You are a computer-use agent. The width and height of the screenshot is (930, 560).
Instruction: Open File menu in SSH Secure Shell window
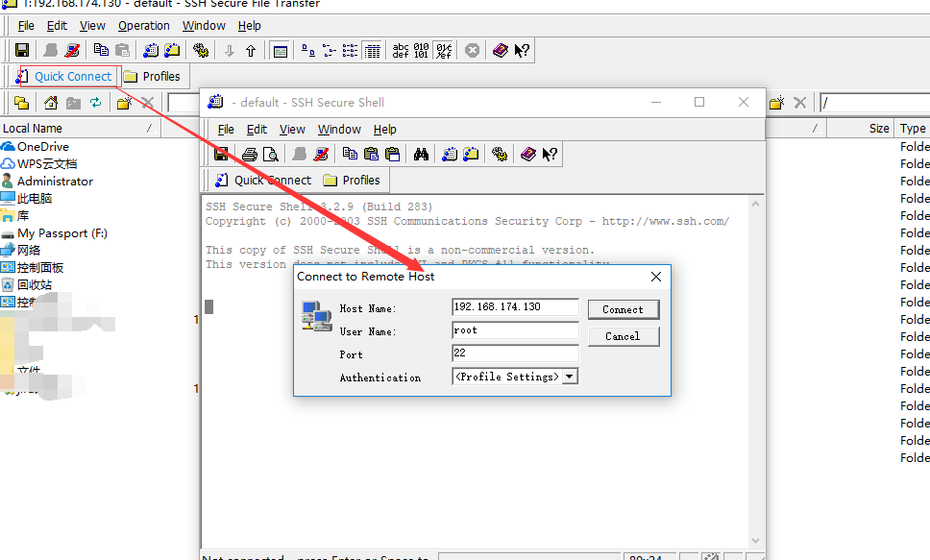tap(226, 130)
